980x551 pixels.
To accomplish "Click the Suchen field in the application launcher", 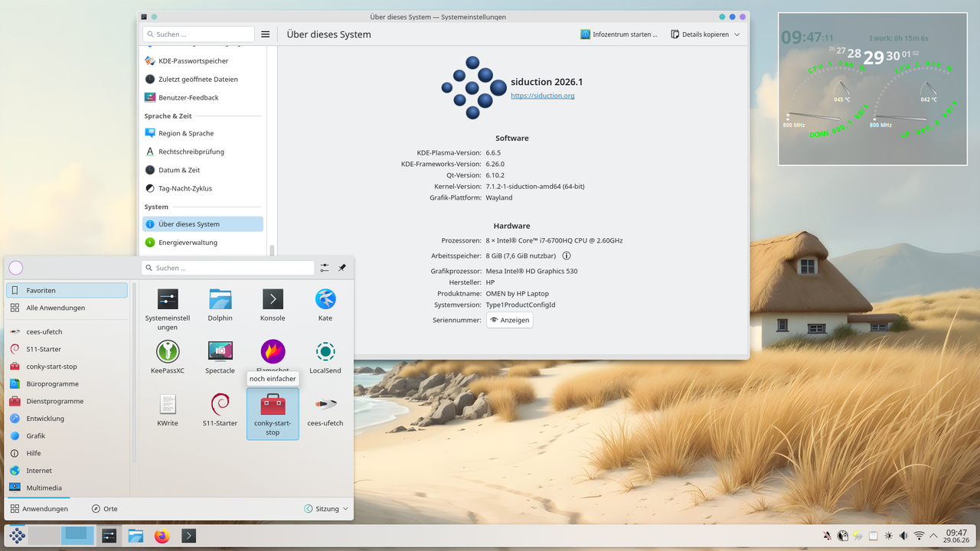I will click(x=228, y=268).
